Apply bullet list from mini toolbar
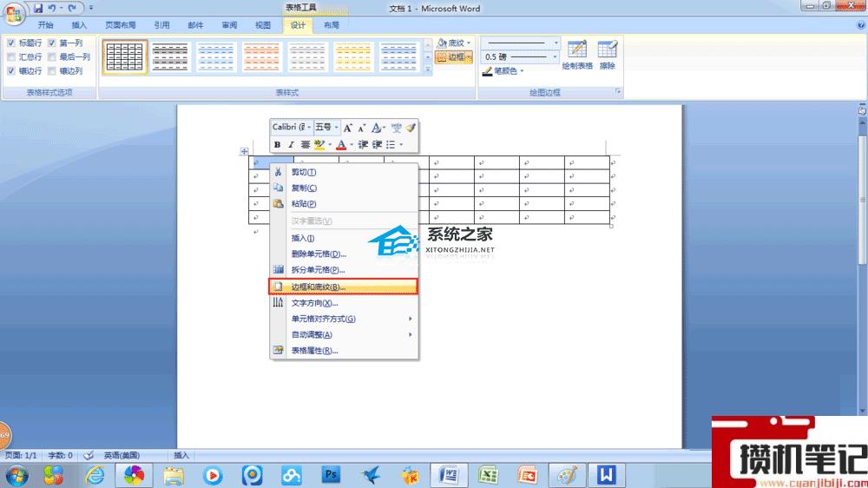The width and height of the screenshot is (868, 488). click(391, 144)
